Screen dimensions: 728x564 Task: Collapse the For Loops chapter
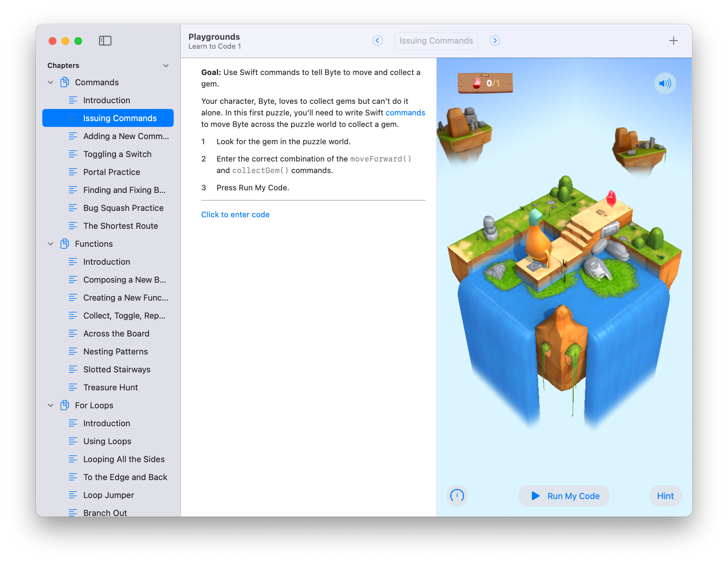point(50,405)
